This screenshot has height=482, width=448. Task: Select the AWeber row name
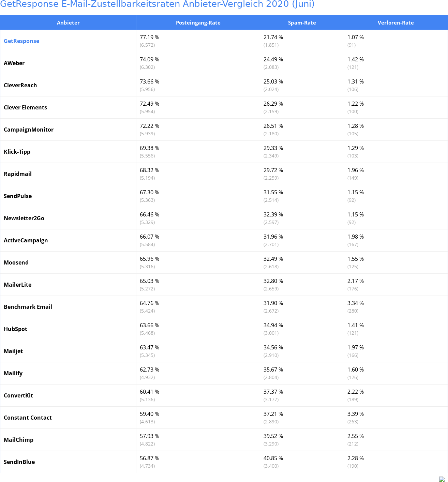point(14,63)
